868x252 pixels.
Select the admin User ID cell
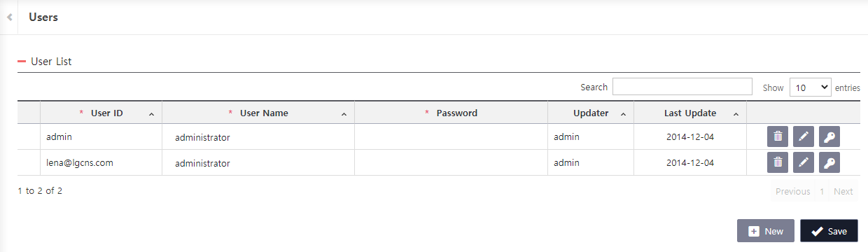point(101,137)
